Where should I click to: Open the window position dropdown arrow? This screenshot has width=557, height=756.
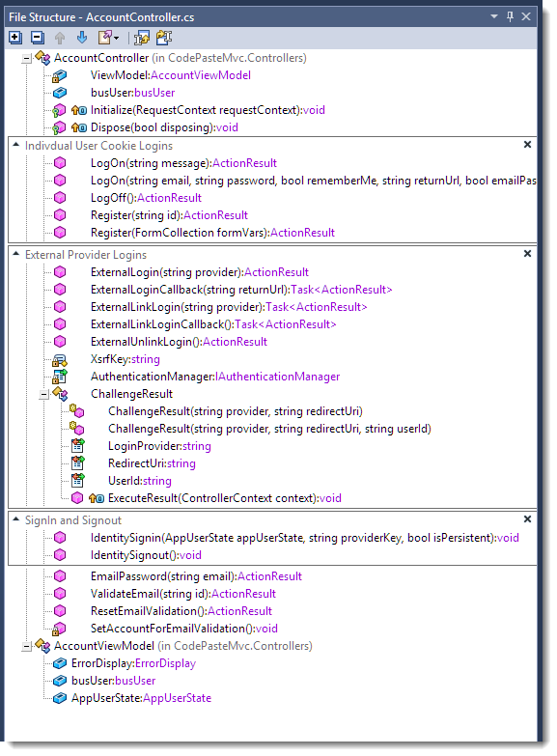point(494,16)
